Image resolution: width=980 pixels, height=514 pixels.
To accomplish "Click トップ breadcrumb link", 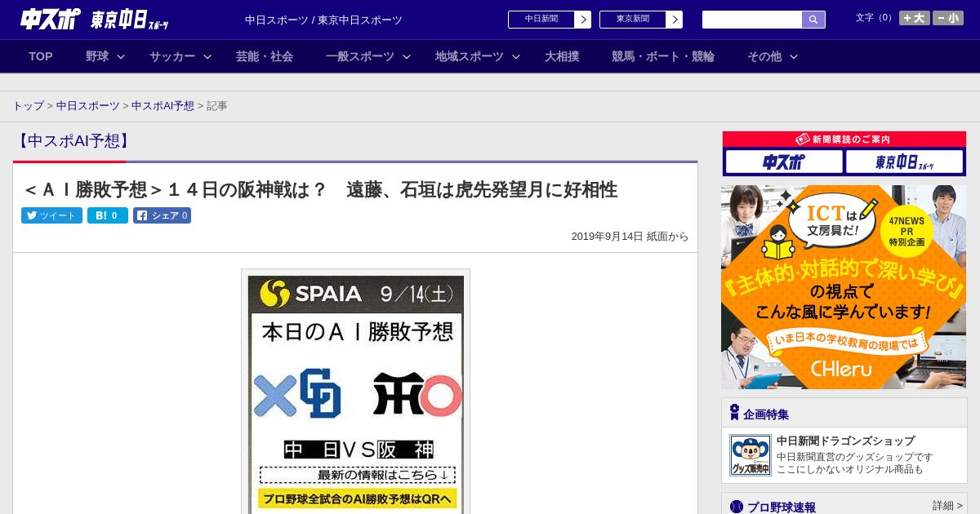I will click(29, 106).
